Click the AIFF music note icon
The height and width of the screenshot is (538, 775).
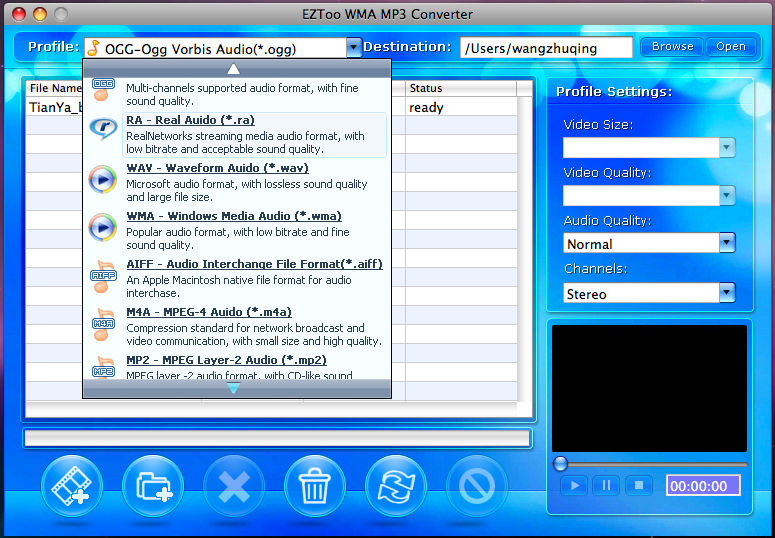pyautogui.click(x=103, y=276)
